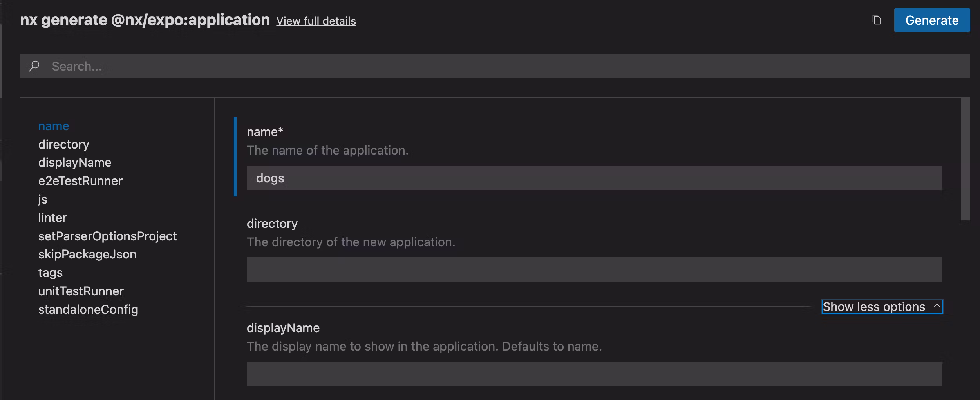The image size is (980, 400).
Task: Jump to the linter option
Action: pyautogui.click(x=52, y=218)
